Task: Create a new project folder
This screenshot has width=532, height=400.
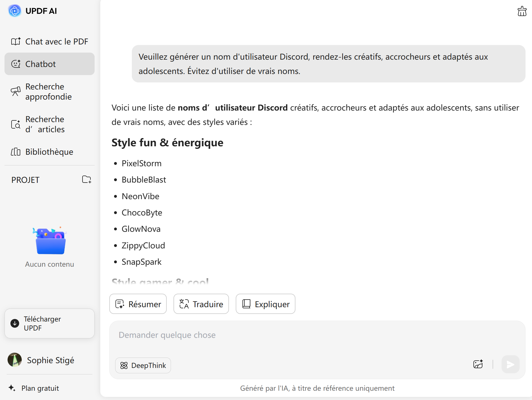Action: 86,179
